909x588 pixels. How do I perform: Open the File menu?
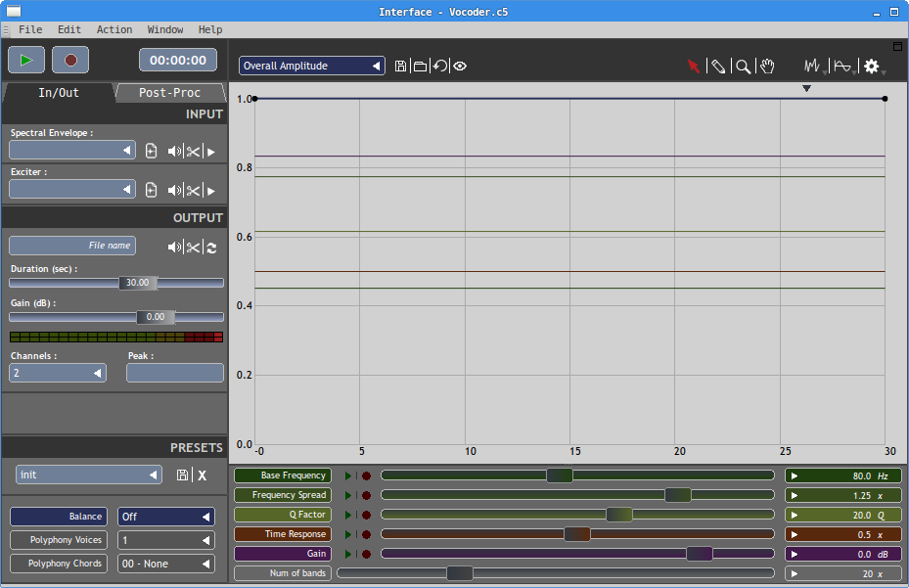tap(30, 29)
